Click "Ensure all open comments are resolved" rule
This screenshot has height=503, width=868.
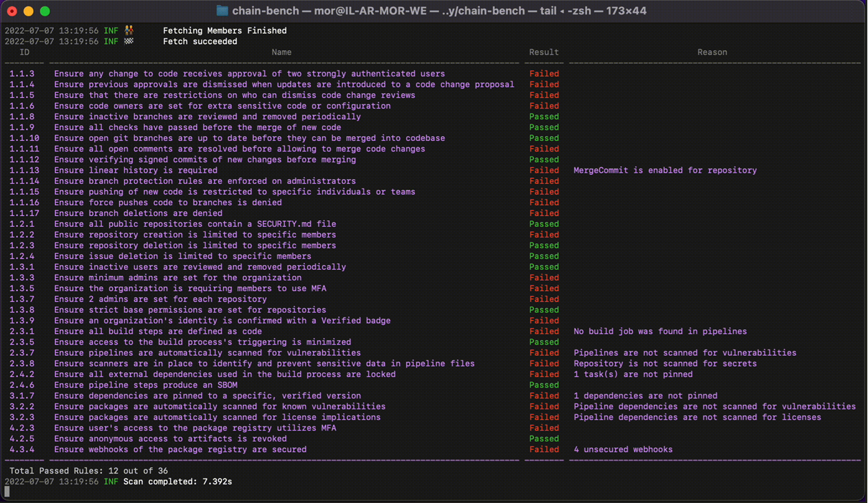click(x=240, y=149)
